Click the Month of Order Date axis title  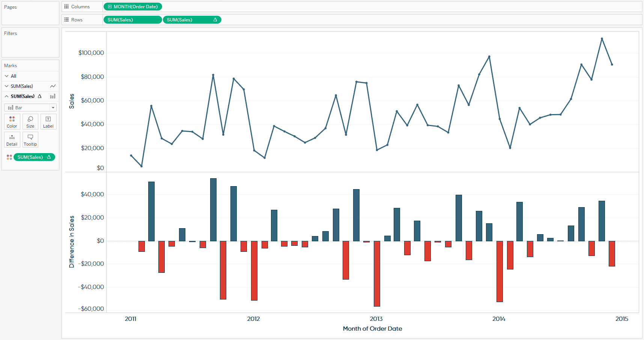click(x=373, y=329)
